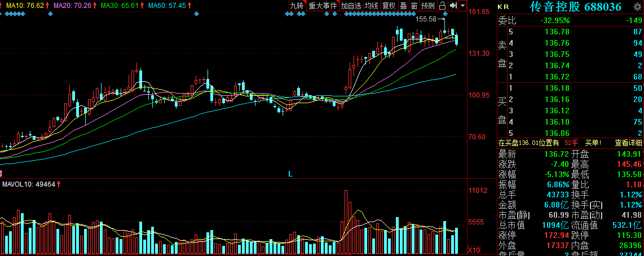Viewport: 644px width, 256px height.
Task: Click 加自选 to add to watchlist
Action: (x=351, y=6)
